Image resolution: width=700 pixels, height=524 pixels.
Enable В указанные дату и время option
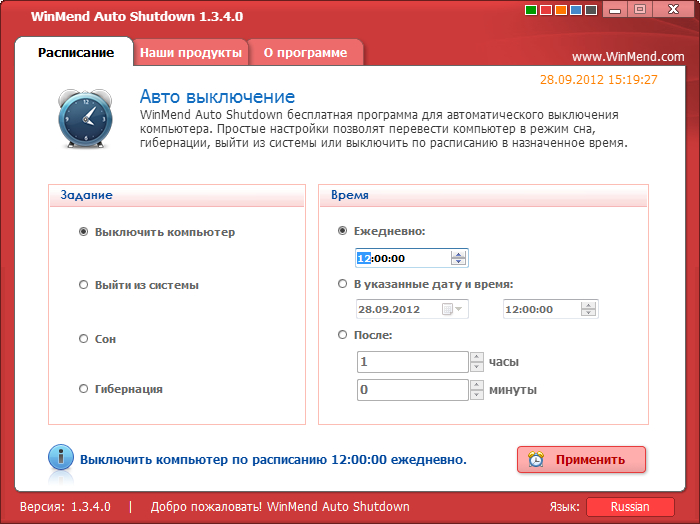pos(343,284)
